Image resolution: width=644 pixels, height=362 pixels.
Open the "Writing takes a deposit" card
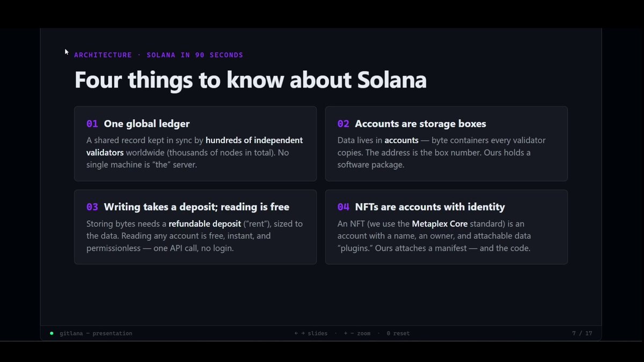tap(195, 227)
